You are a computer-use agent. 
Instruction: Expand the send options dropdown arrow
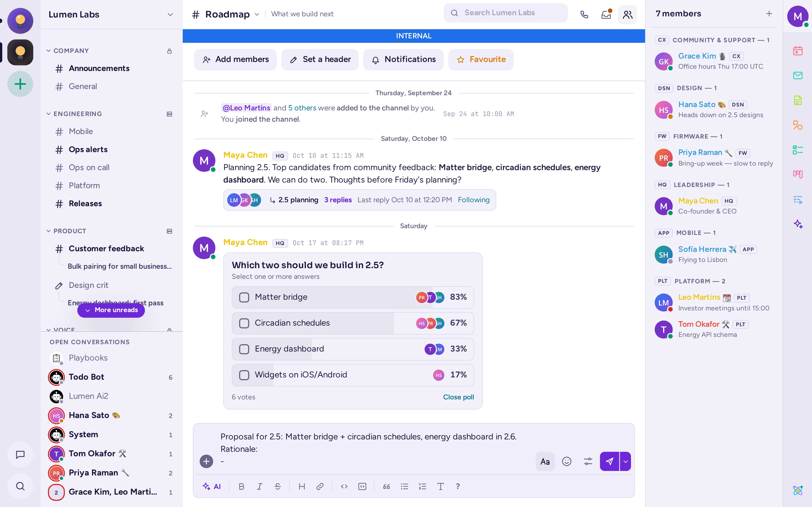click(625, 461)
